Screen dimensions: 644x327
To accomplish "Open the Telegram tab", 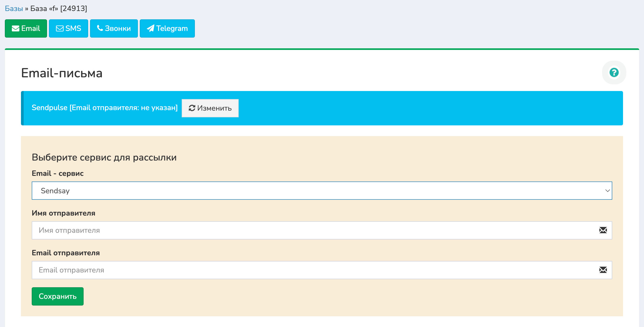I will [167, 28].
